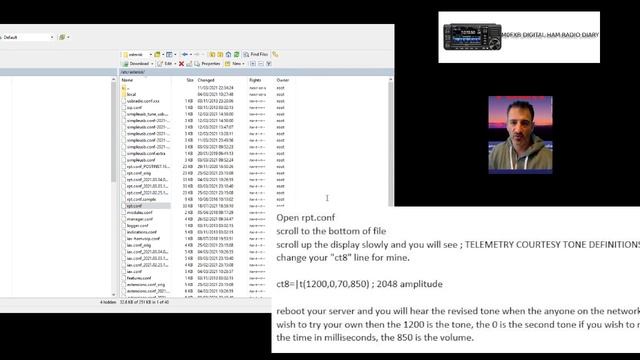Open file Properties
640x360 pixels.
click(207, 64)
